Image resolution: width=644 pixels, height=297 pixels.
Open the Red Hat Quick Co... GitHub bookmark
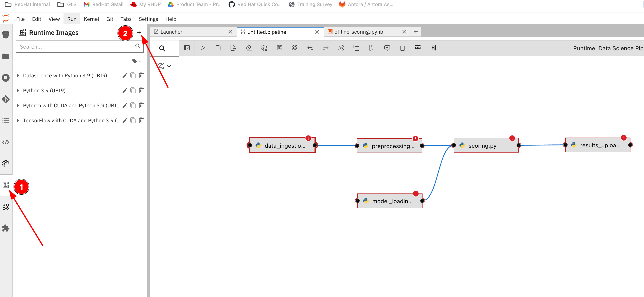point(255,4)
